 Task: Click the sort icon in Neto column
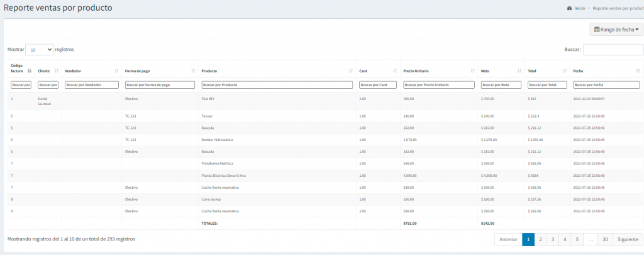[519, 71]
